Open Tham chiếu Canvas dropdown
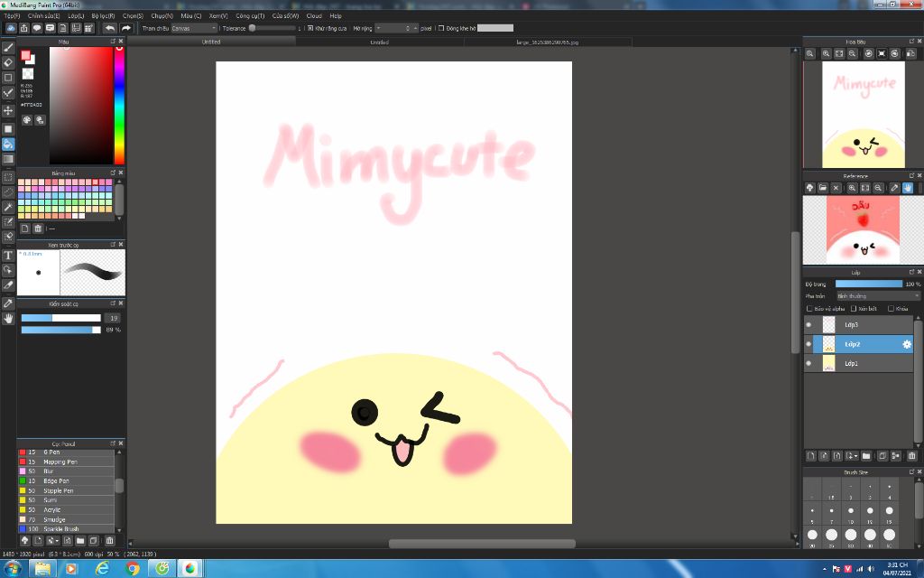Image resolution: width=924 pixels, height=578 pixels. [x=194, y=28]
